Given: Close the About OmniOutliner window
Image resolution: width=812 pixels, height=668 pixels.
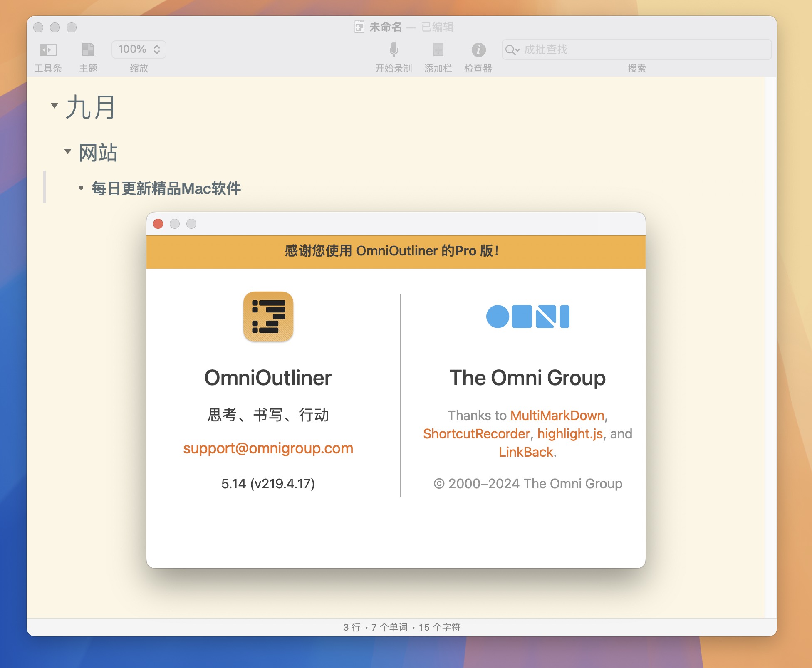Looking at the screenshot, I should point(158,224).
